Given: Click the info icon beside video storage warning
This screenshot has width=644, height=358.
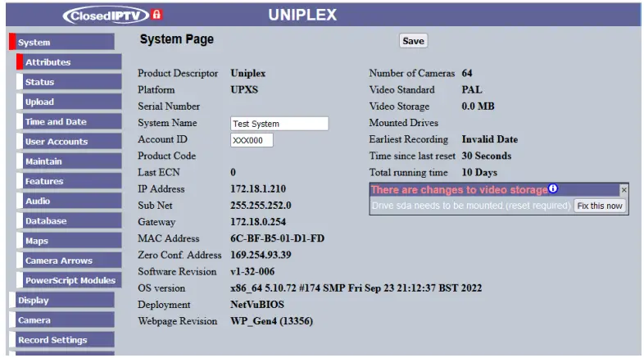Looking at the screenshot, I should 553,188.
